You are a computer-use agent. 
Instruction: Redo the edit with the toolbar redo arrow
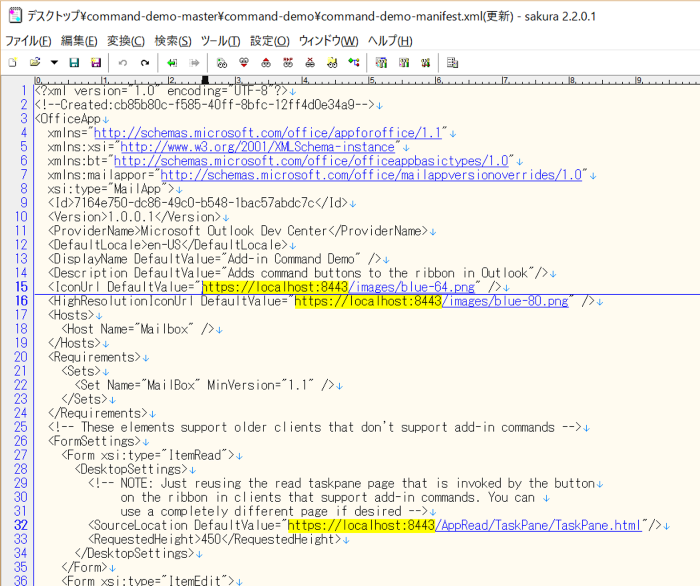pyautogui.click(x=145, y=63)
